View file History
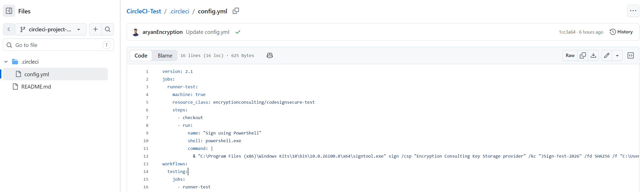 click(621, 32)
